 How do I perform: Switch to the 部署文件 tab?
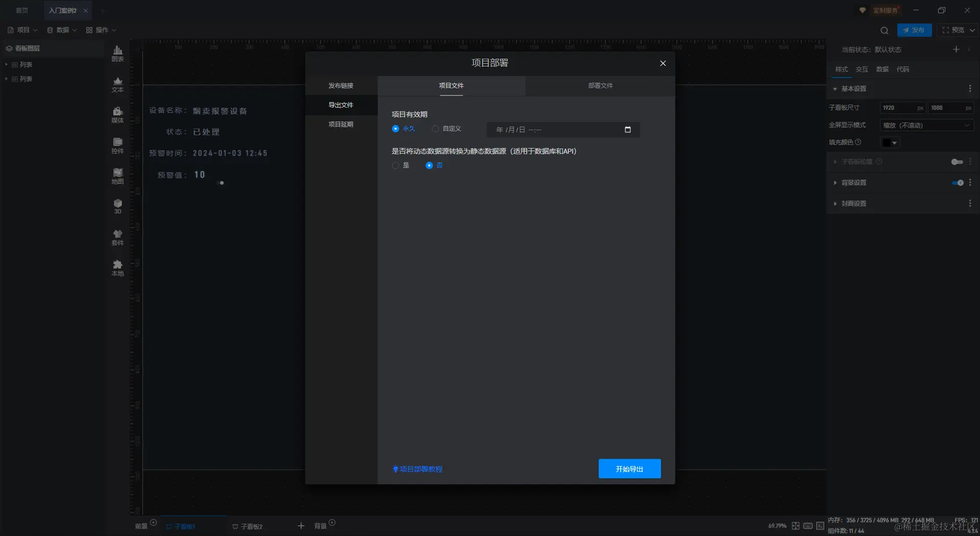[600, 86]
